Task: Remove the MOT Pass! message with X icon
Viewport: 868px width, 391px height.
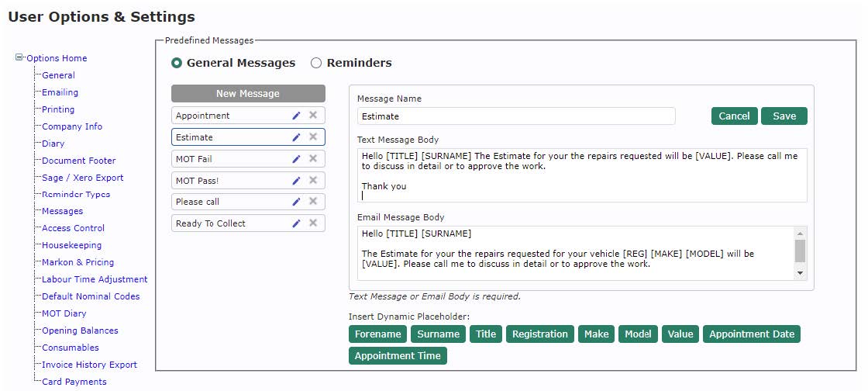Action: [313, 180]
